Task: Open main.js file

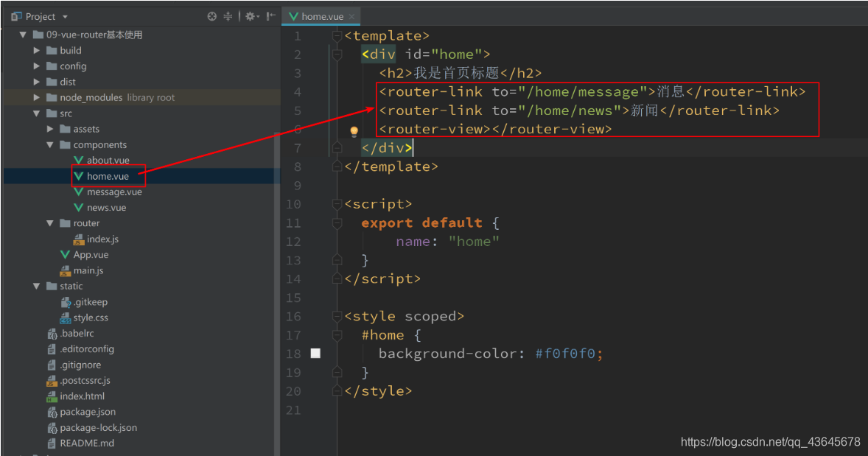Action: 88,270
